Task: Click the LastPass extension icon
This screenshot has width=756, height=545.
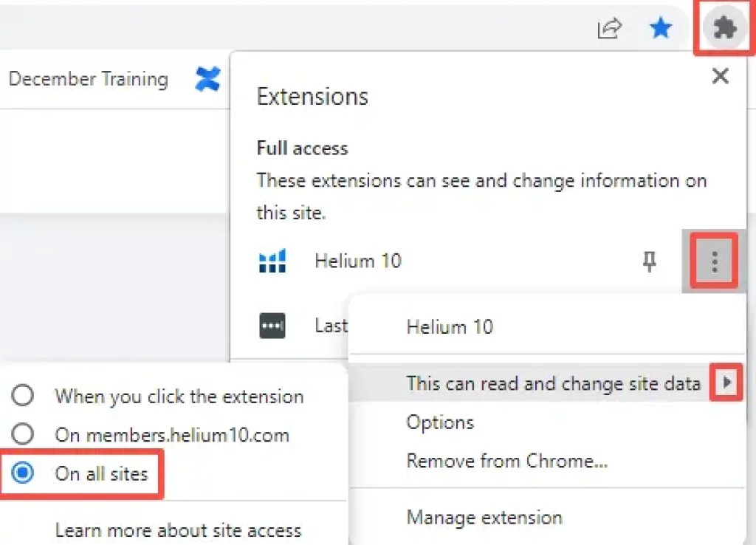Action: [271, 326]
